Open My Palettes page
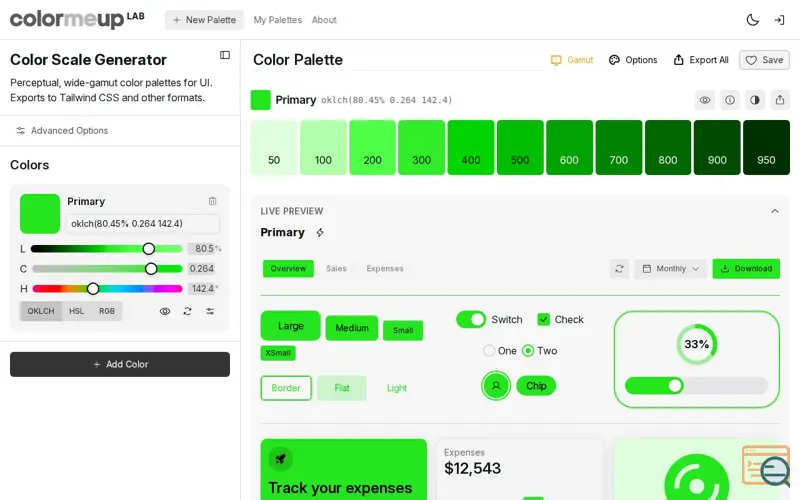Screen dimensions: 800x500 (x=278, y=20)
